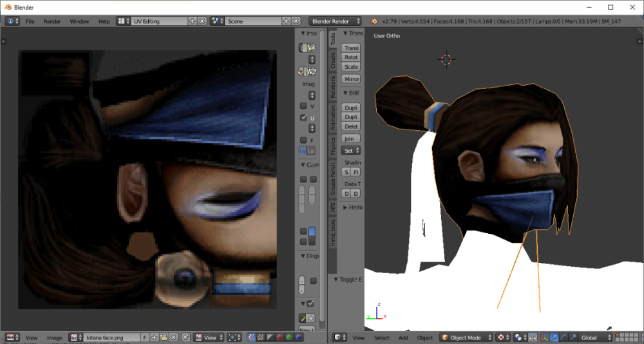Toggle the checked bottom panel header checkbox
Screen dimensions: 644x344
tap(310, 303)
